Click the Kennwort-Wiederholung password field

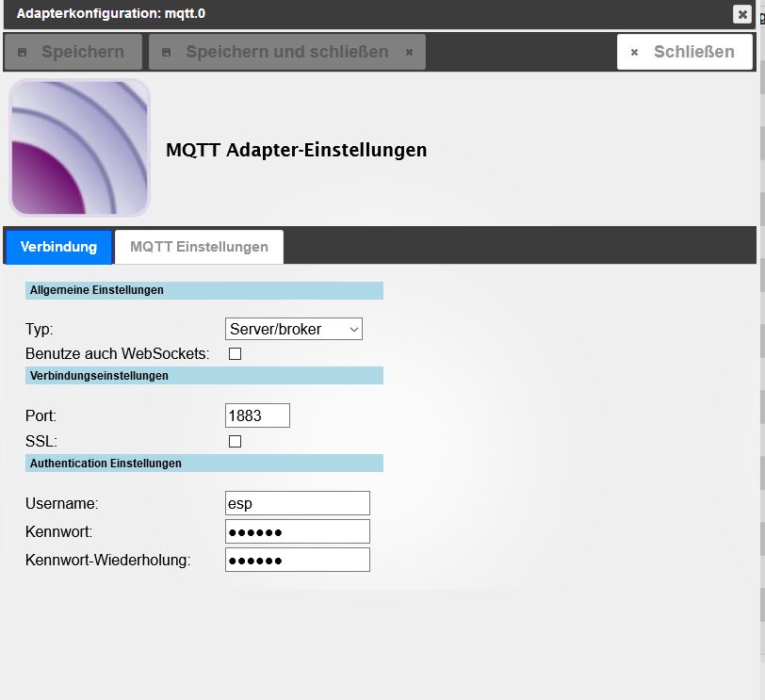pos(298,560)
